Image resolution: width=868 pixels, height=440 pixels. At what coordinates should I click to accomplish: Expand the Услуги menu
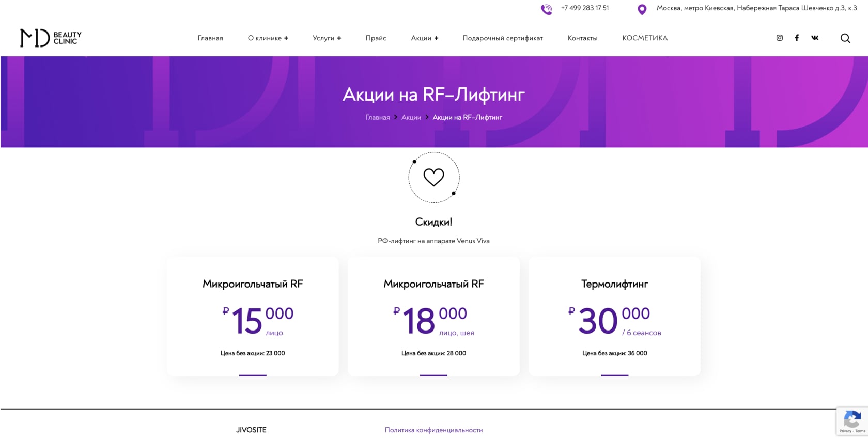[x=327, y=38]
